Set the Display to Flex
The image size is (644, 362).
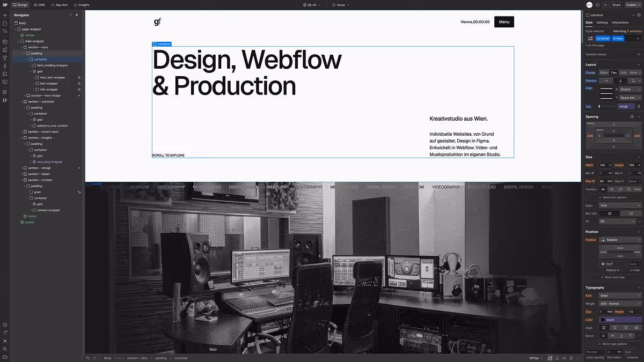pyautogui.click(x=614, y=72)
